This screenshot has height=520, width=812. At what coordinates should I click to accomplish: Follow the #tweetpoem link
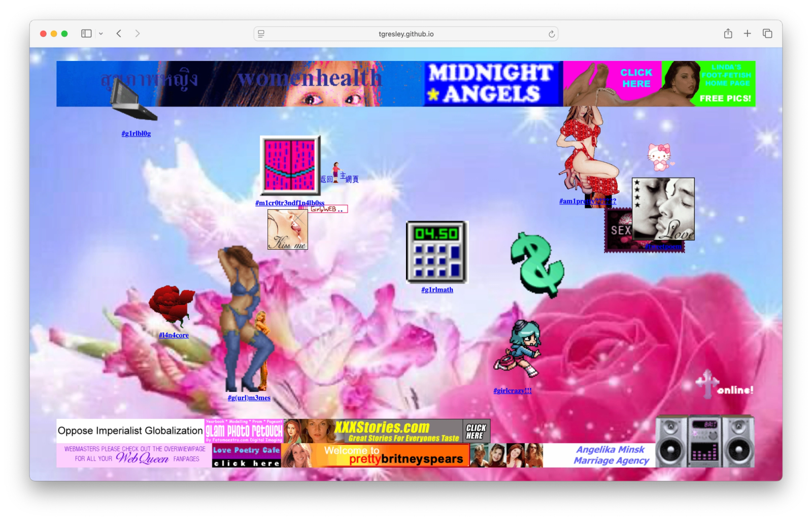663,247
